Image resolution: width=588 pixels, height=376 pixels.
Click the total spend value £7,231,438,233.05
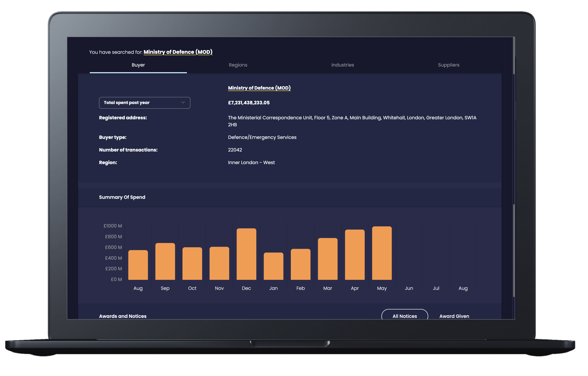pos(249,103)
